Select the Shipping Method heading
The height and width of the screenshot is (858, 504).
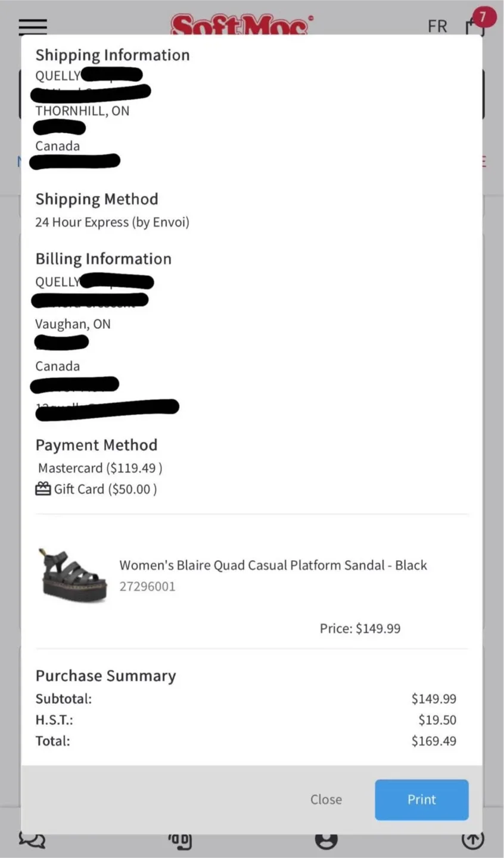[x=97, y=198]
